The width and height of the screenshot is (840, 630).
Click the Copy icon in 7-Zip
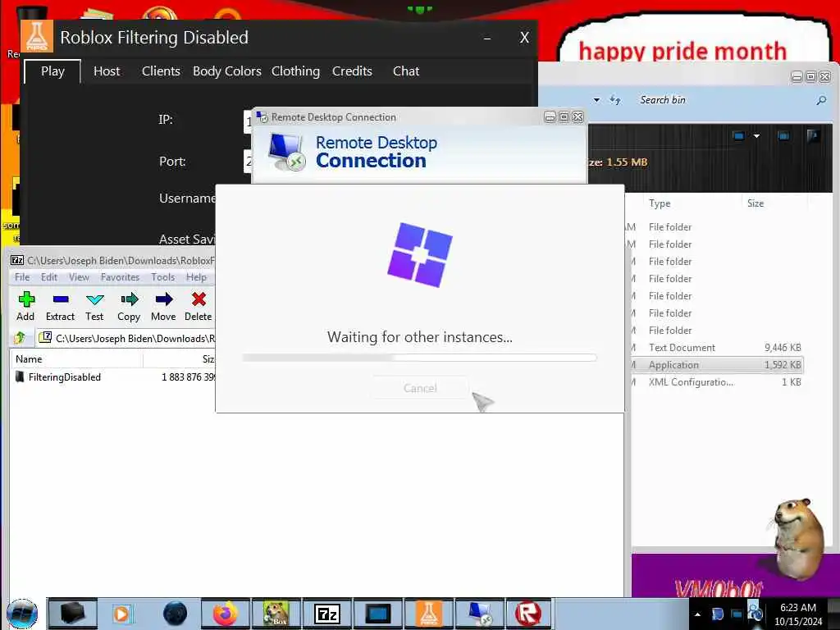tap(129, 299)
